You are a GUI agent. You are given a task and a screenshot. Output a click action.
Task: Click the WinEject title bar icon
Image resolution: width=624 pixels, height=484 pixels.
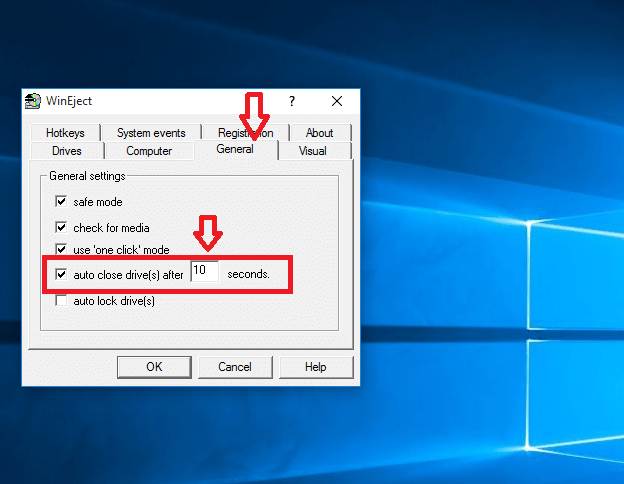(33, 101)
